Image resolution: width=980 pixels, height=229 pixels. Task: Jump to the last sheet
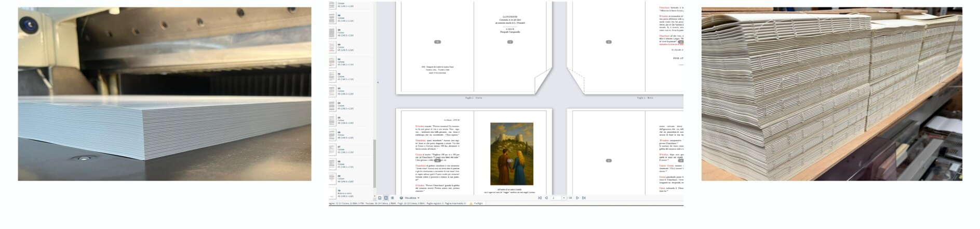point(584,198)
